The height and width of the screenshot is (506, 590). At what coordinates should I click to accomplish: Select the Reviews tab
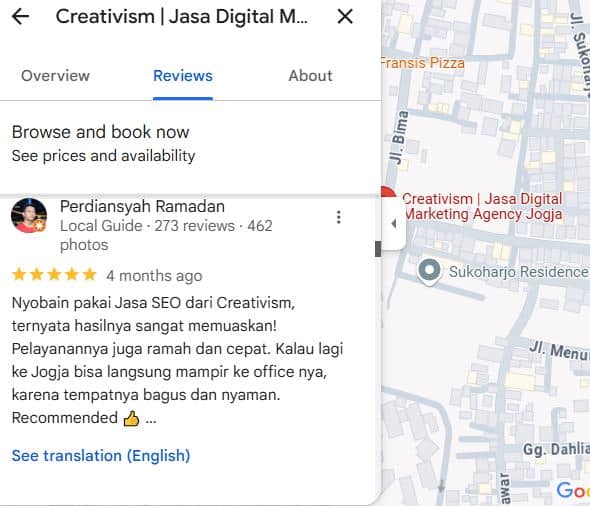(183, 76)
